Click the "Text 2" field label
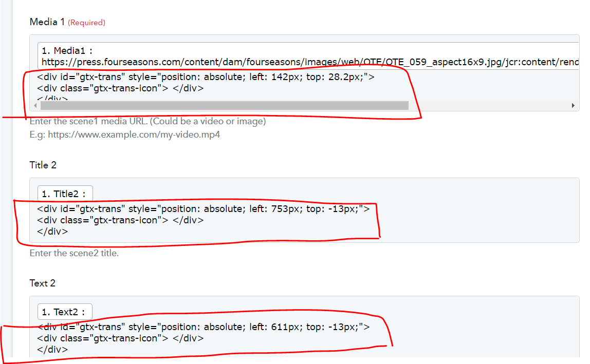The height and width of the screenshot is (364, 590). (43, 283)
